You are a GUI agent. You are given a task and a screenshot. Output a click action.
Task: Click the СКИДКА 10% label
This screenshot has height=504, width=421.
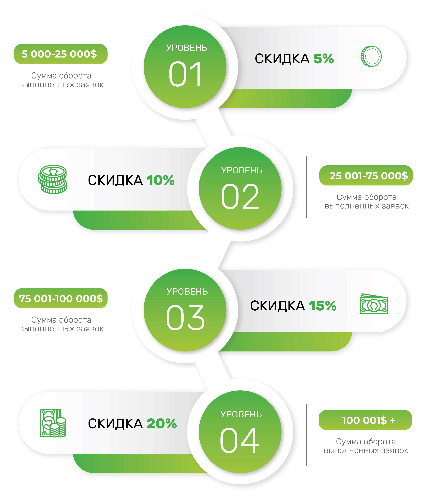tap(131, 180)
